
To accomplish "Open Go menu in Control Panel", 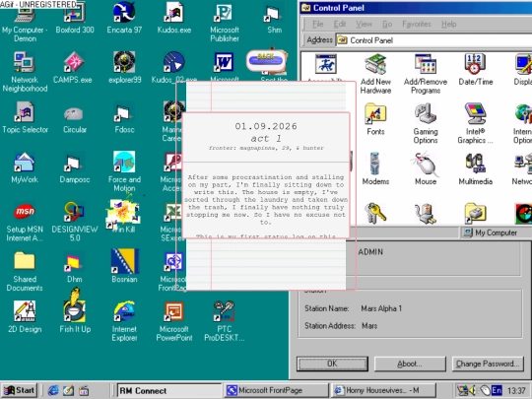I will (387, 24).
